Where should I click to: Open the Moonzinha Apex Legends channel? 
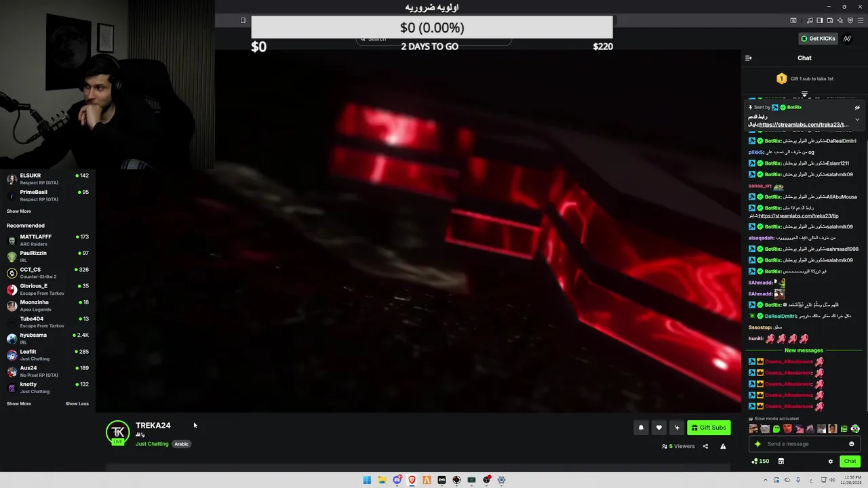(47, 306)
